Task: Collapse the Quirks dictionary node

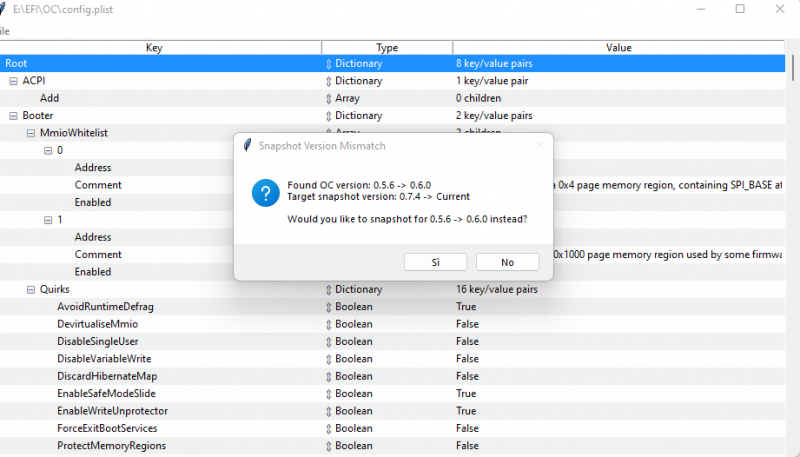Action: (31, 290)
